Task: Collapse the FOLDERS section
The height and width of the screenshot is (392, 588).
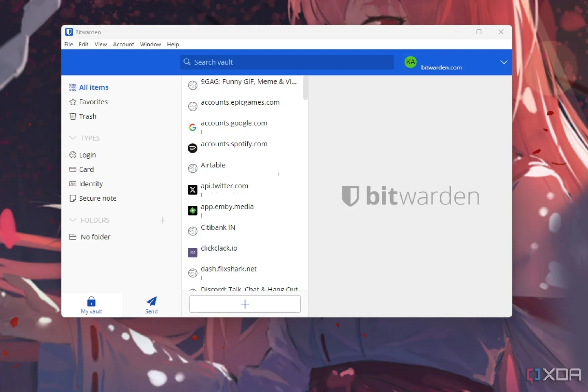Action: coord(73,220)
